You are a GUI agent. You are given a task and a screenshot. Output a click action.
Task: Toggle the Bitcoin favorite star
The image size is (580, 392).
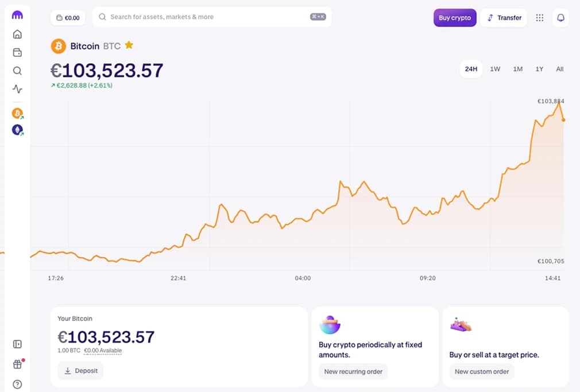tap(129, 45)
